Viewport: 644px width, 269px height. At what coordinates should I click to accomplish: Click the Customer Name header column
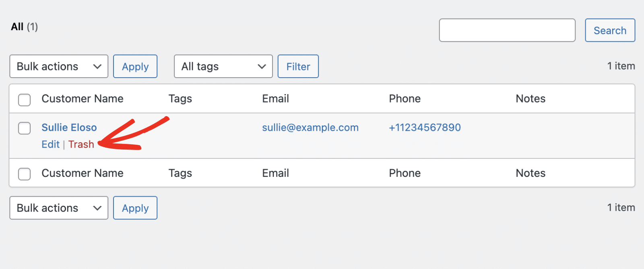[x=83, y=99]
